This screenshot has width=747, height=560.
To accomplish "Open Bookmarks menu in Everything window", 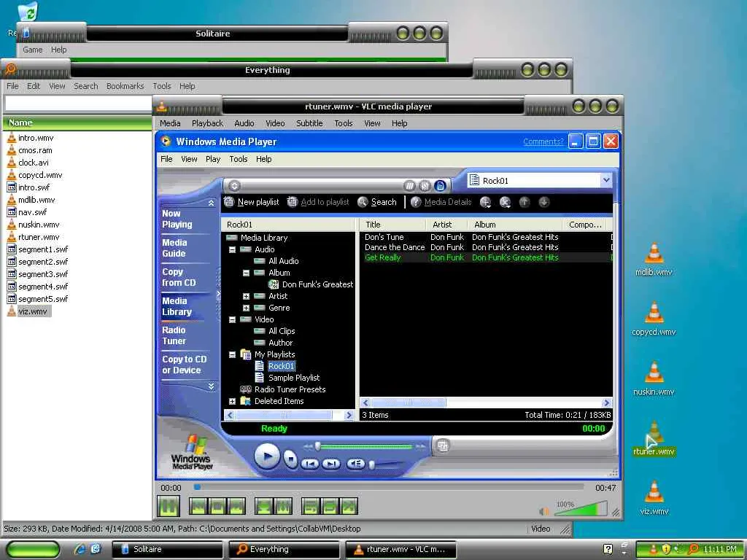I will pyautogui.click(x=125, y=86).
